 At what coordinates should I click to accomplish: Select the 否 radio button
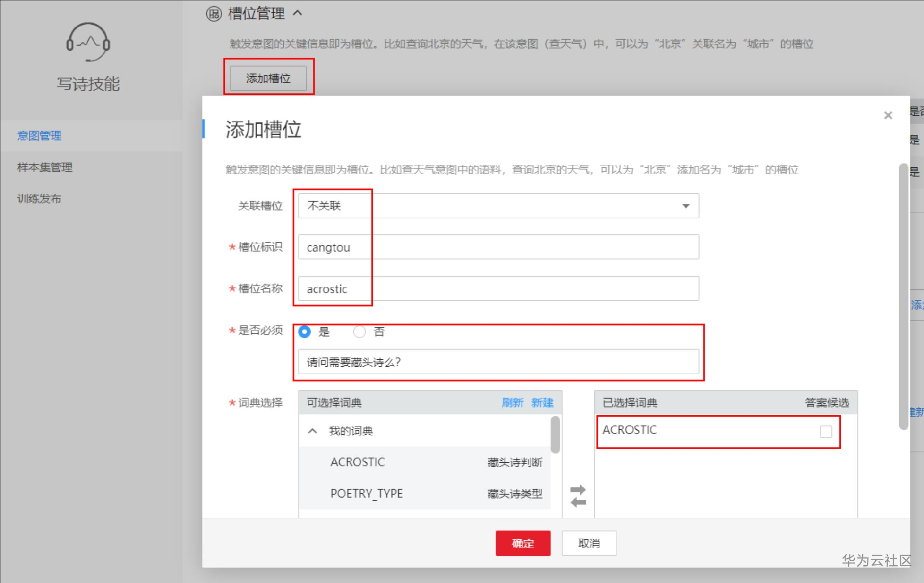click(x=360, y=332)
